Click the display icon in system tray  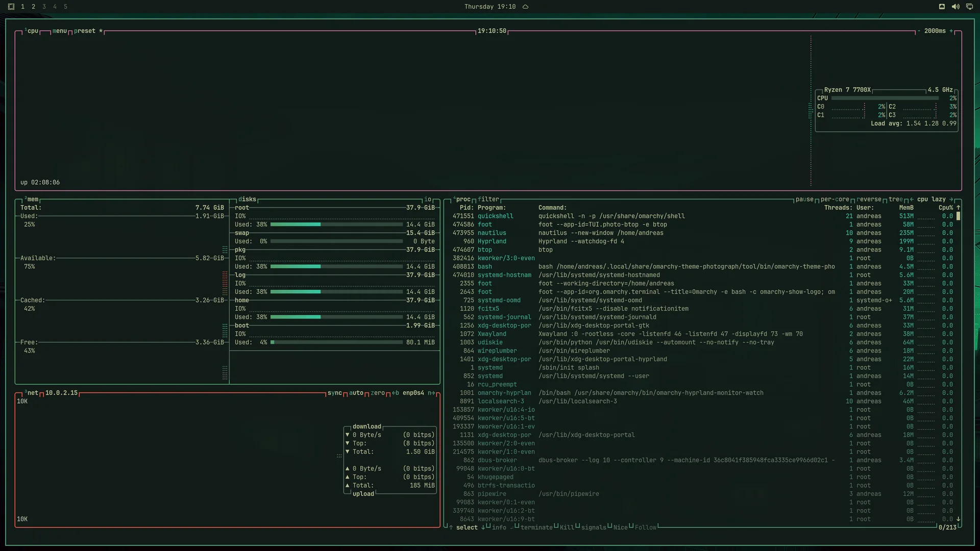[x=969, y=7]
